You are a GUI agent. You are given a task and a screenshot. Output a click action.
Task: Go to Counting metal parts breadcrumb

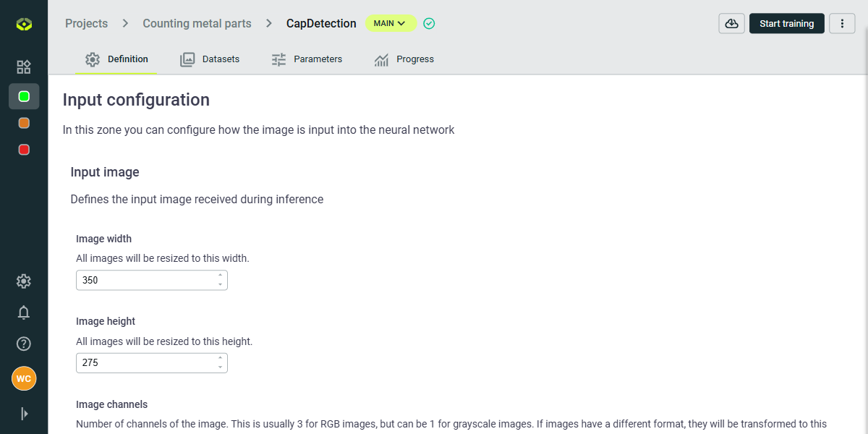point(197,24)
